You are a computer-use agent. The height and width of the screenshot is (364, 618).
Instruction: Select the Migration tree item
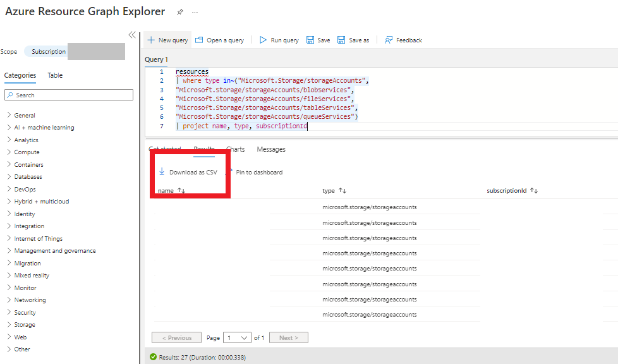(27, 263)
